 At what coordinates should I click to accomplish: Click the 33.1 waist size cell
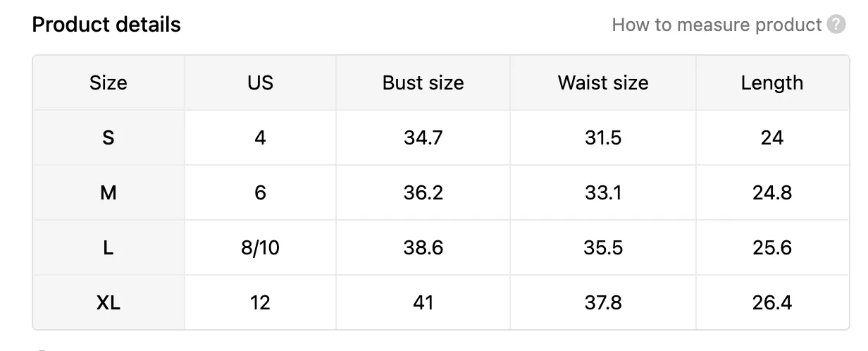603,192
